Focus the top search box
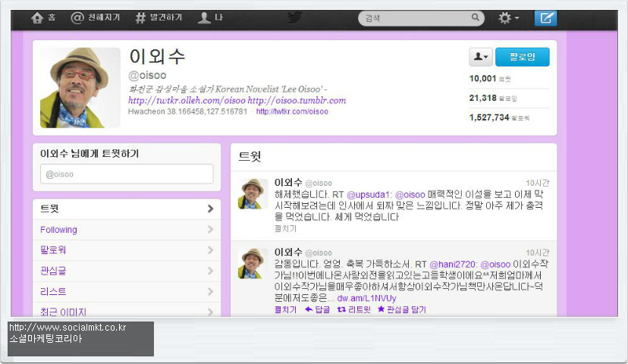The height and width of the screenshot is (364, 628). (x=420, y=18)
